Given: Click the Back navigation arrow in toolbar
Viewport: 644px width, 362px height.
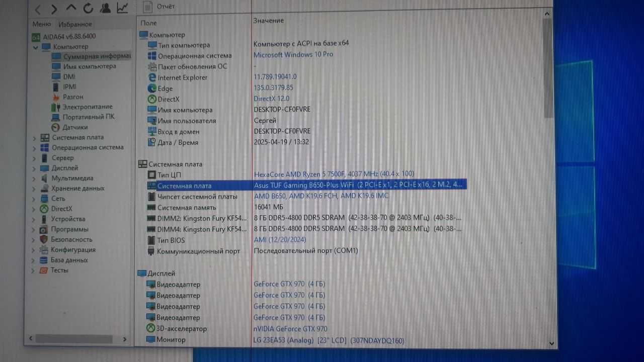Looking at the screenshot, I should point(38,9).
